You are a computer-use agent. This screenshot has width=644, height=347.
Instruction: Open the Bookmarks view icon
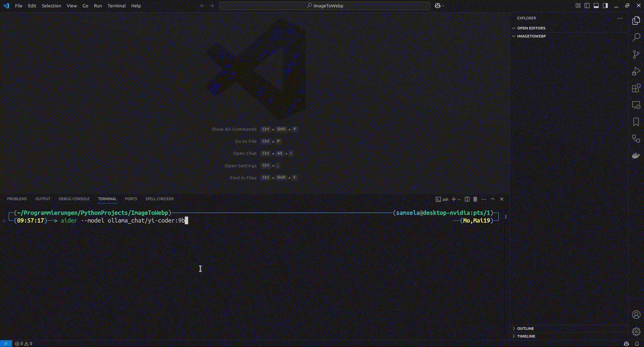click(636, 122)
